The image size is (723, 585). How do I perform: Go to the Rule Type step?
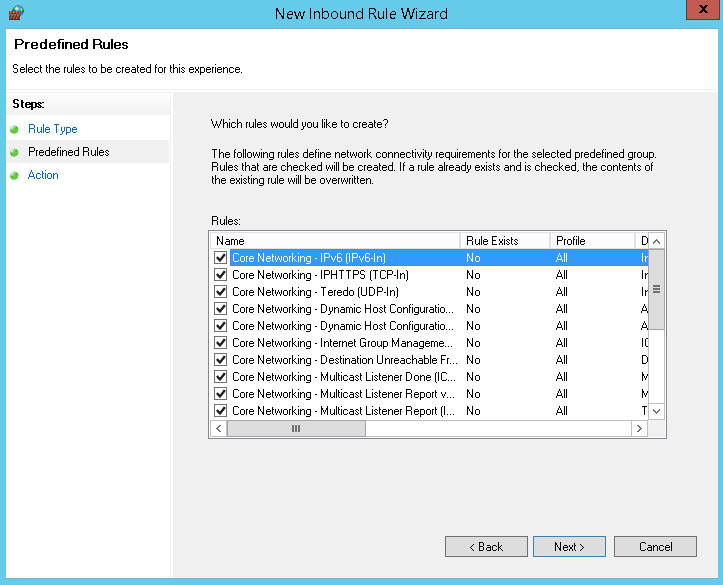pyautogui.click(x=52, y=129)
